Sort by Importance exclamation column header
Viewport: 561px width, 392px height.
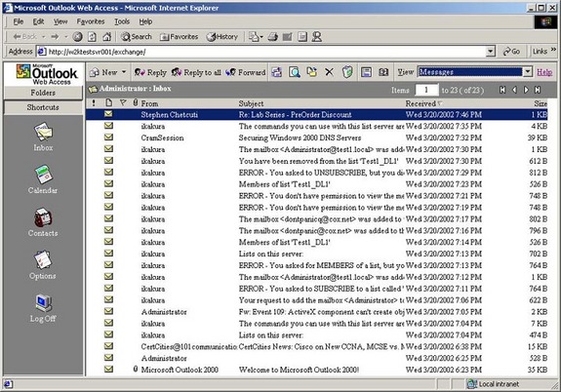(x=94, y=103)
